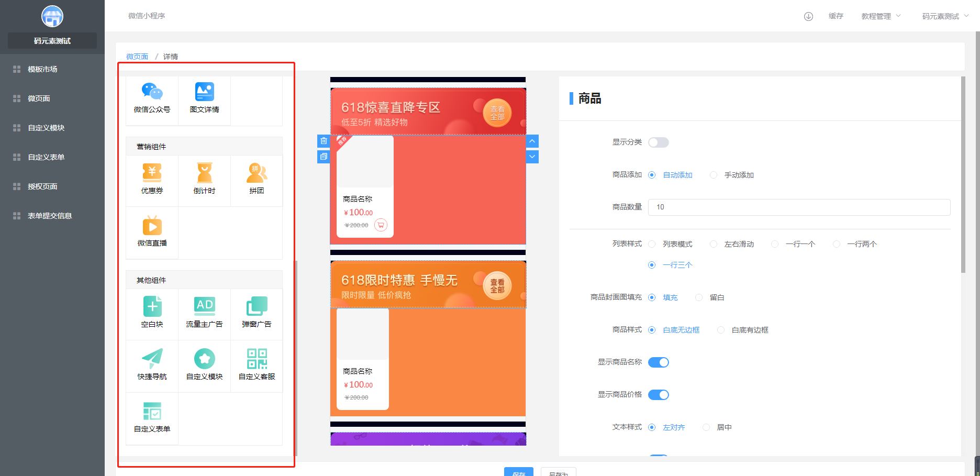The image size is (980, 476).
Task: Click the 商品数量 input field
Action: [799, 207]
